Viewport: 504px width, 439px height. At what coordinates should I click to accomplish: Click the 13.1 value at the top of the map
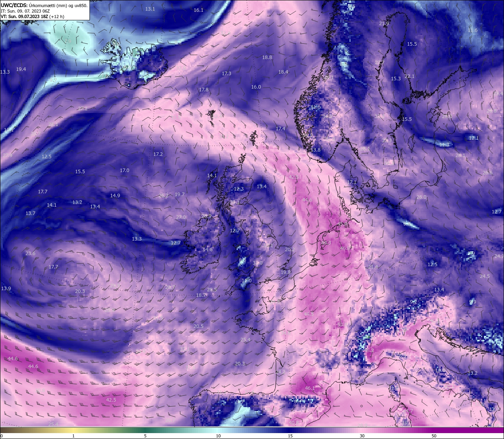150,9
